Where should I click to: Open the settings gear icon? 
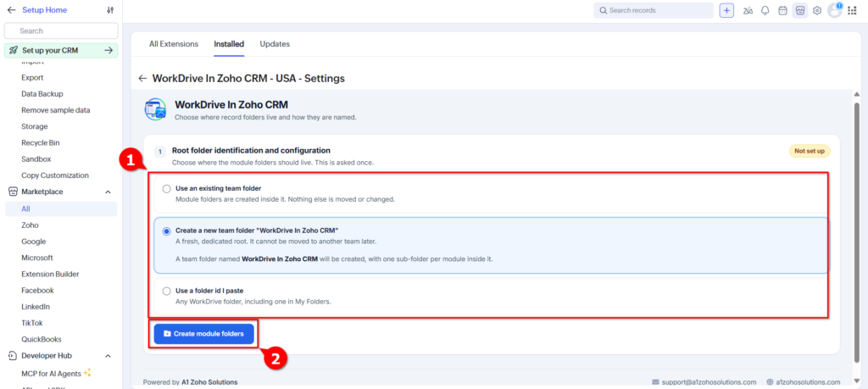[x=817, y=10]
